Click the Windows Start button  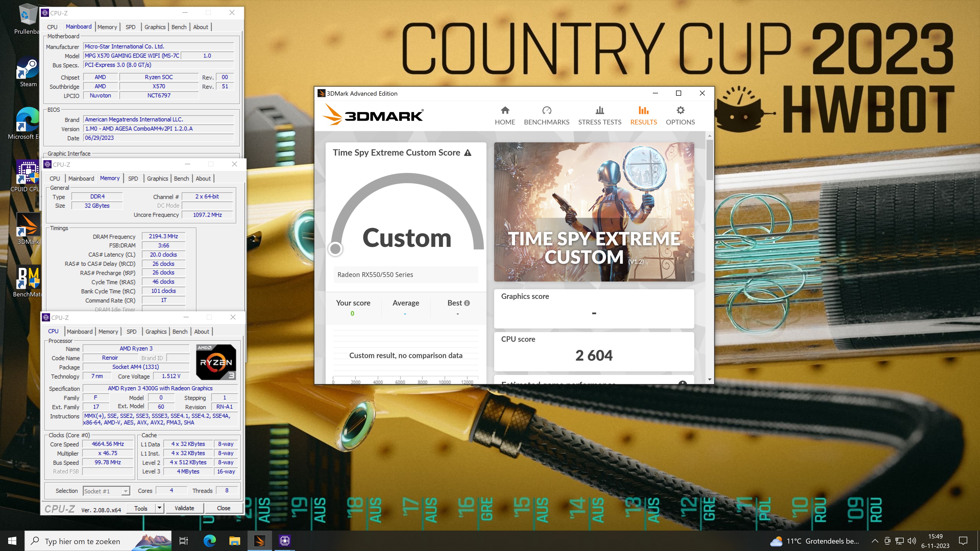(x=12, y=541)
